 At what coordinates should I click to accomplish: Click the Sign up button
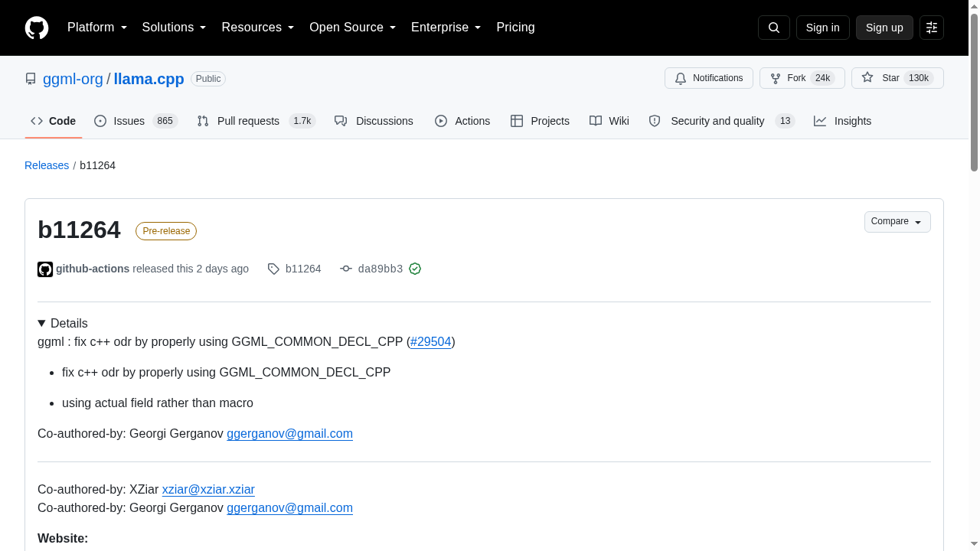[884, 28]
